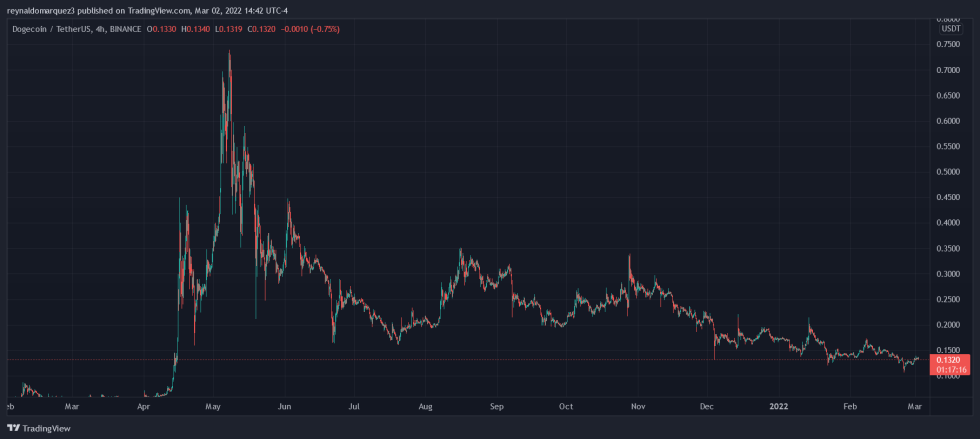This screenshot has width=980, height=439.
Task: Click the candle peak near 0.7400 in May
Action: tap(230, 52)
